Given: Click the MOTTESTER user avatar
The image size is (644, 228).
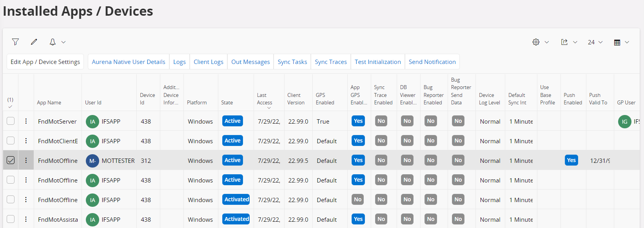Looking at the screenshot, I should [93, 161].
